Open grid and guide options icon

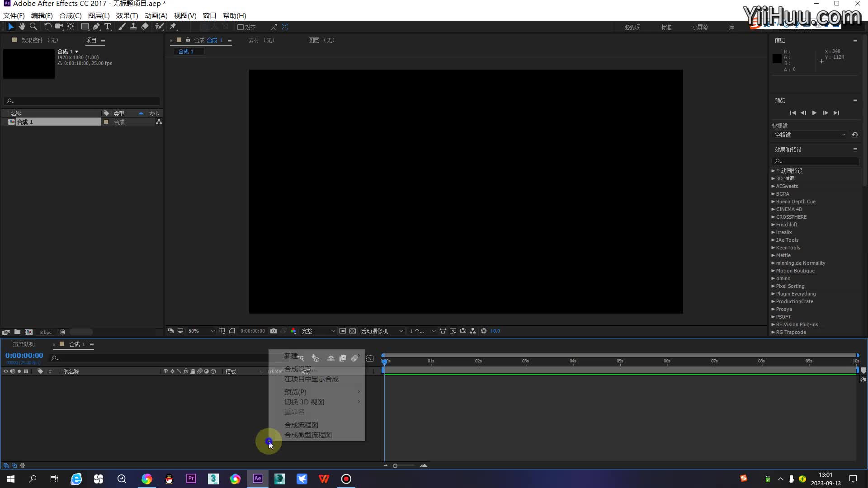(x=222, y=331)
